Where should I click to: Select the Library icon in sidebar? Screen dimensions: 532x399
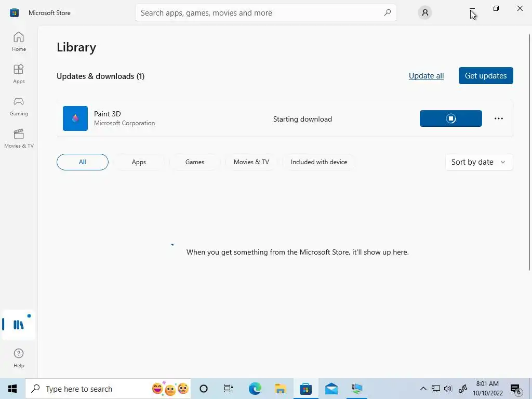point(19,325)
